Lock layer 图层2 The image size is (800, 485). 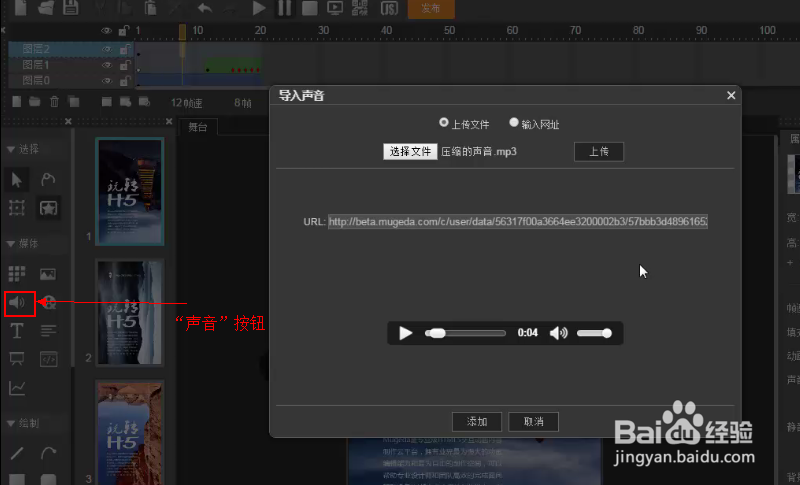[x=124, y=49]
